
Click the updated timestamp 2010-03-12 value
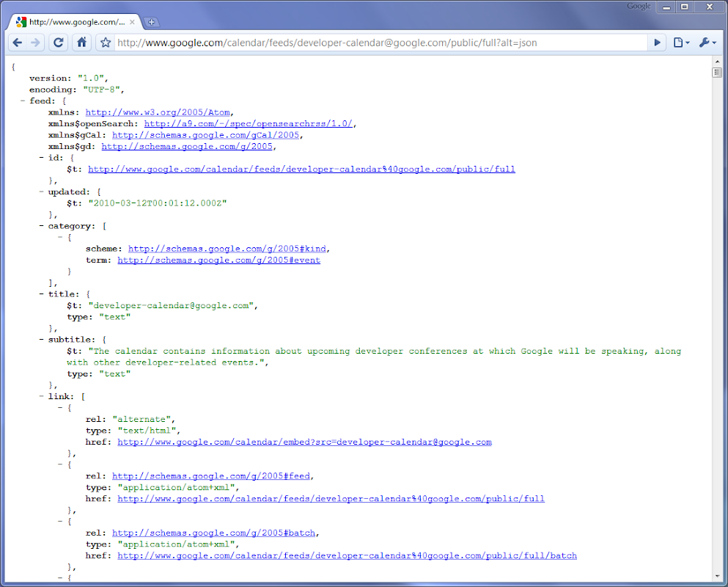(x=158, y=203)
